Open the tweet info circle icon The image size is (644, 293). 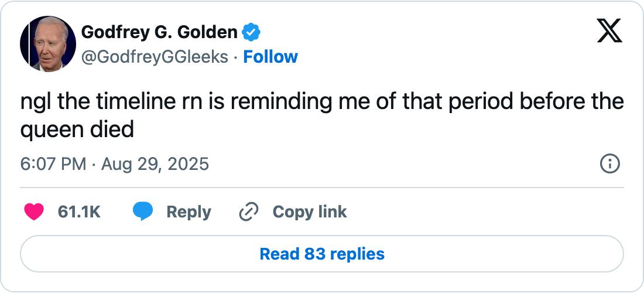[610, 163]
